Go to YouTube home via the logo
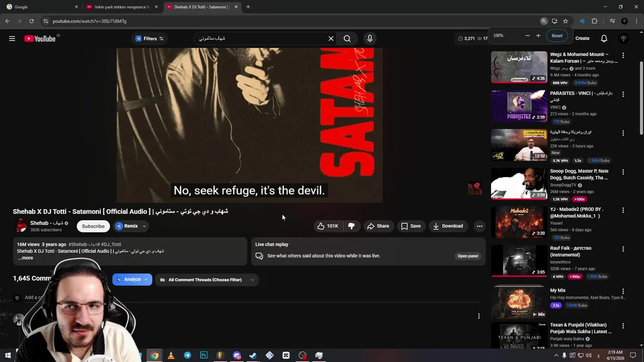Viewport: 644px width, 362px height. [40, 39]
